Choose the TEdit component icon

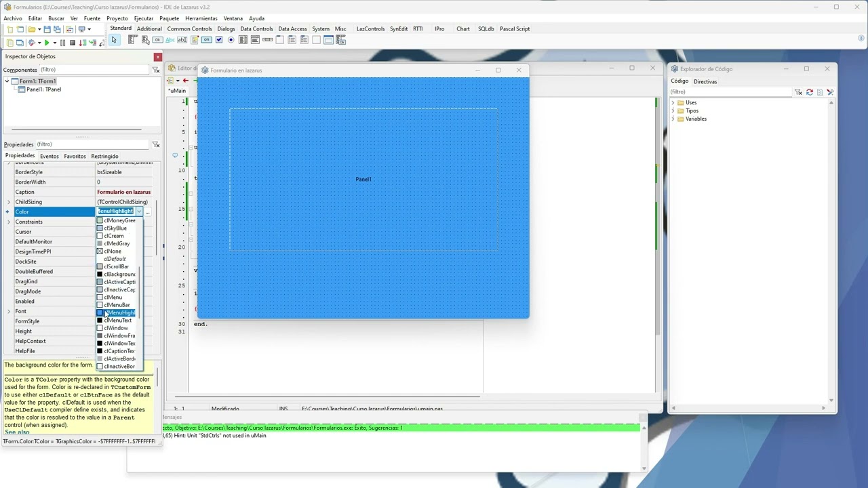click(x=182, y=40)
